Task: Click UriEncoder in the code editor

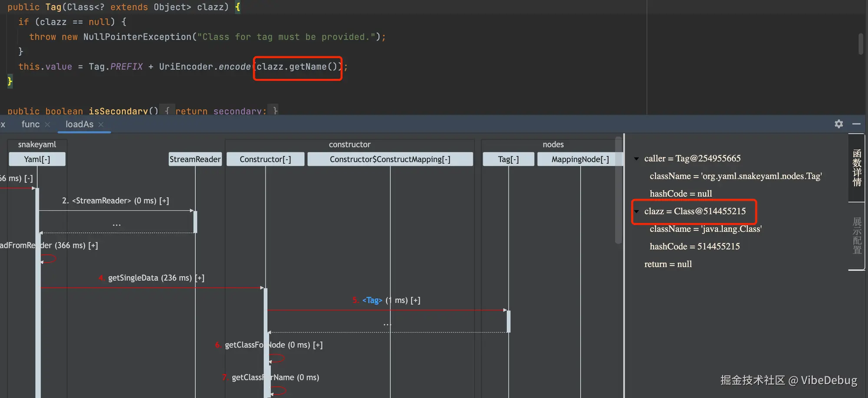Action: 186,67
